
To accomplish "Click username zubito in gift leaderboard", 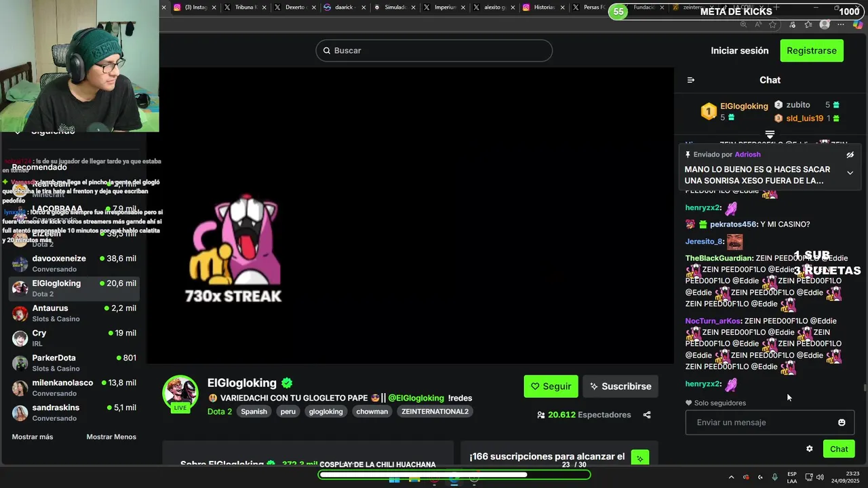I will pyautogui.click(x=798, y=105).
